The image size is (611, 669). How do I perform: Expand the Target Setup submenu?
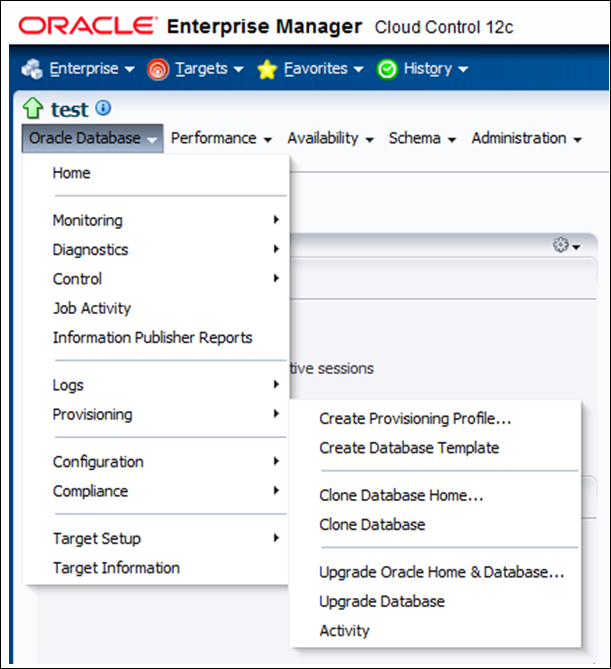pos(157,538)
